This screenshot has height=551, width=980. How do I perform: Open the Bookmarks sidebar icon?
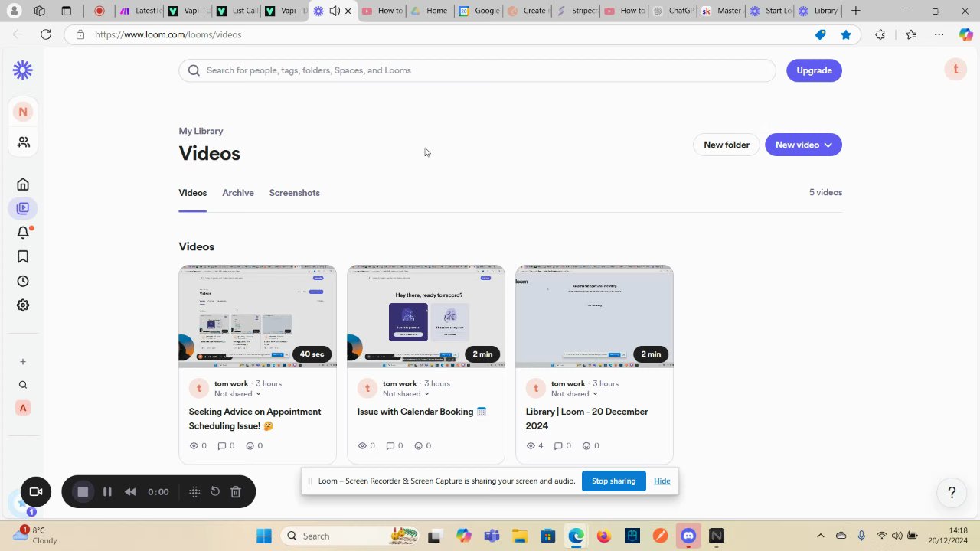point(23,257)
